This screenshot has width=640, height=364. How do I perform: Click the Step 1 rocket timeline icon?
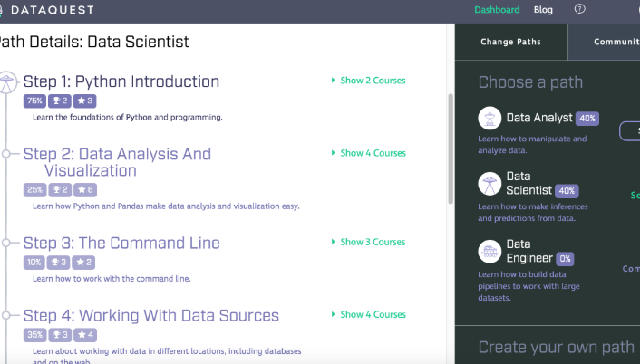[8, 82]
